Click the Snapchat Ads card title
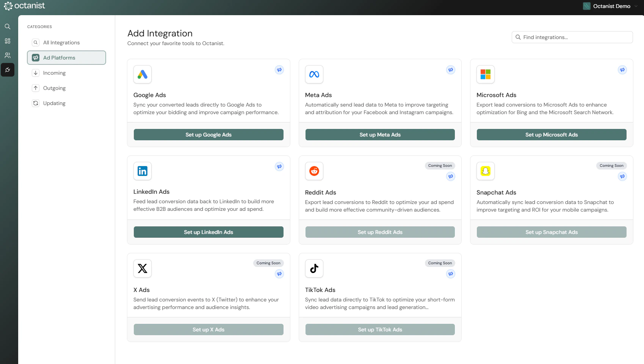Image resolution: width=644 pixels, height=364 pixels. [496, 193]
